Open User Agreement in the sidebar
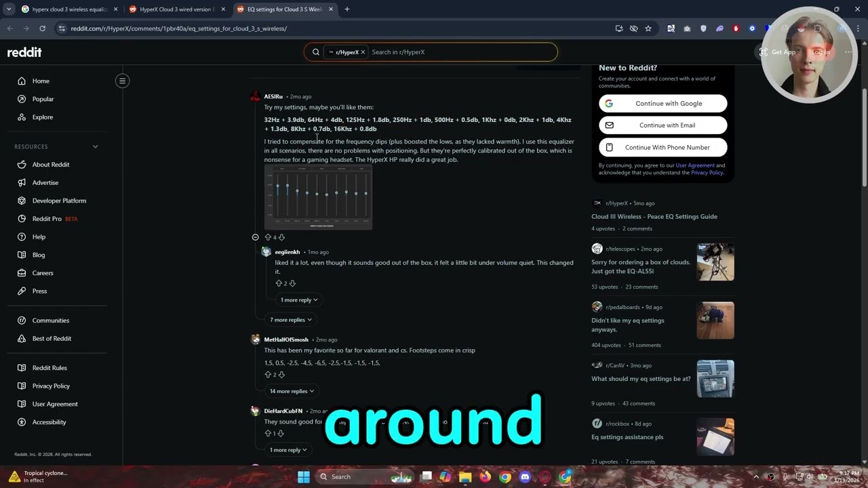Image resolution: width=868 pixels, height=488 pixels. tap(55, 404)
